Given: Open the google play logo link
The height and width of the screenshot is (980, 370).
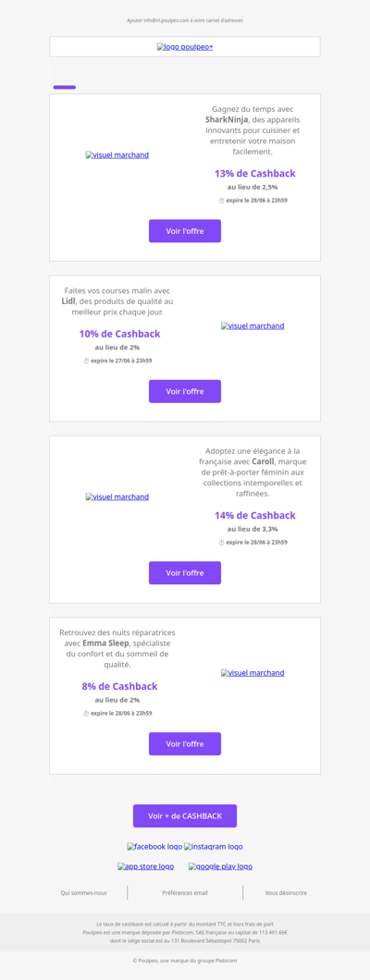Looking at the screenshot, I should (221, 867).
